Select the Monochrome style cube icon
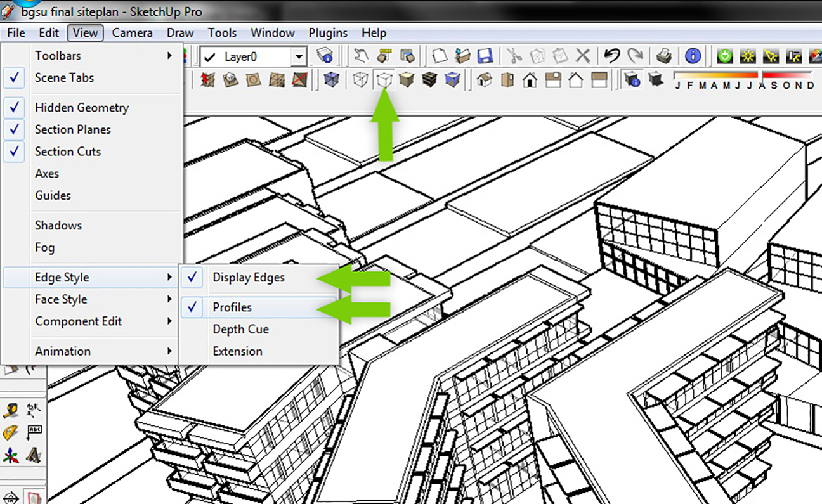 coord(452,80)
